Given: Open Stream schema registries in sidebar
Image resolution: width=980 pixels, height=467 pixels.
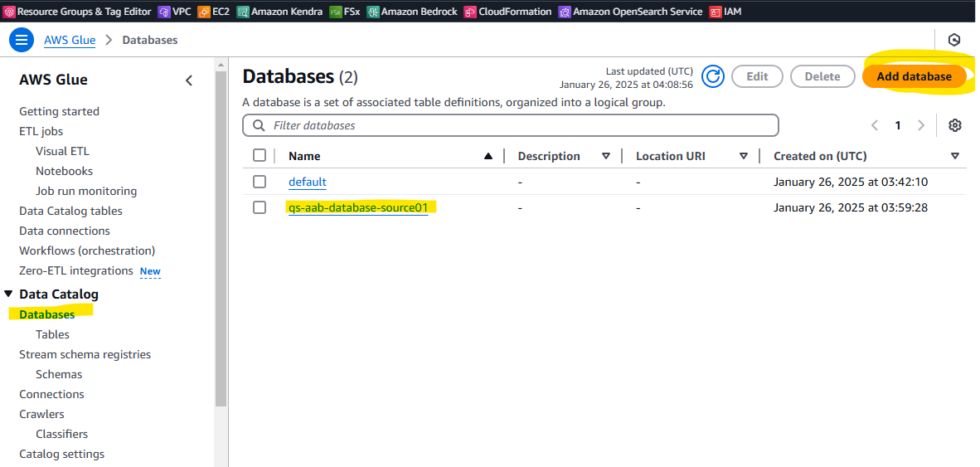Looking at the screenshot, I should click(85, 354).
